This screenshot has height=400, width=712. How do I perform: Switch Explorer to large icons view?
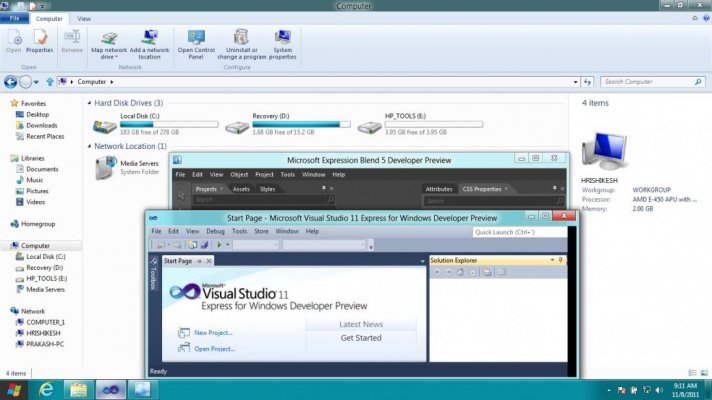(704, 373)
